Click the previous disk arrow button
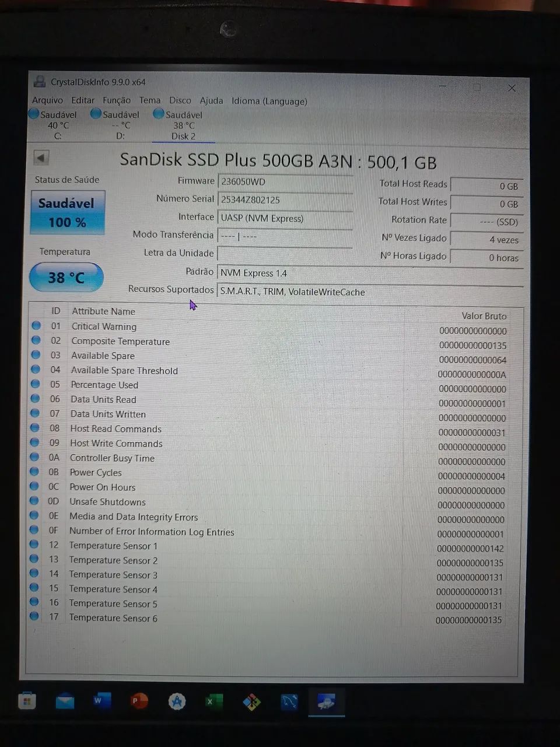This screenshot has height=747, width=560. click(x=41, y=158)
